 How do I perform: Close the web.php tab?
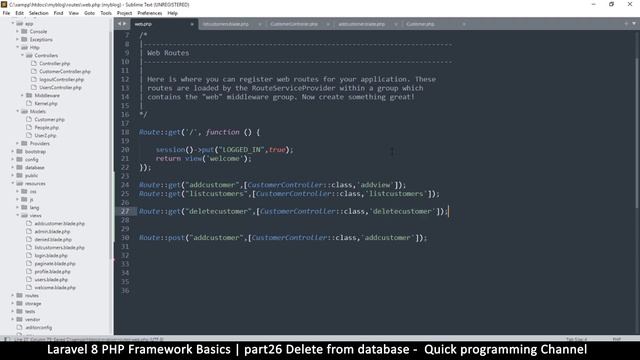point(192,24)
